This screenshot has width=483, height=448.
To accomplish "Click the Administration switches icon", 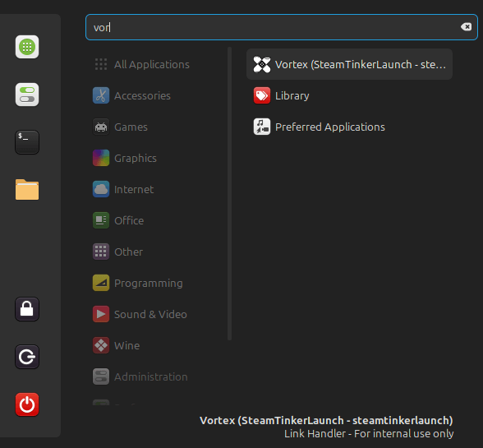I will click(x=101, y=376).
